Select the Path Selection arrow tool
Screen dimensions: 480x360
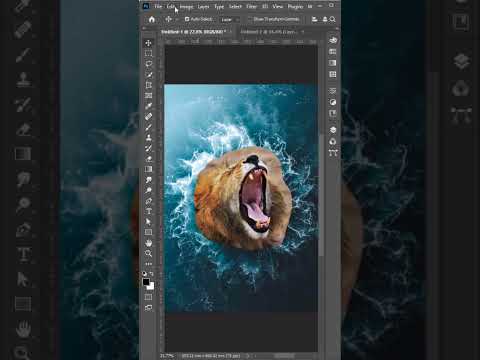[149, 222]
